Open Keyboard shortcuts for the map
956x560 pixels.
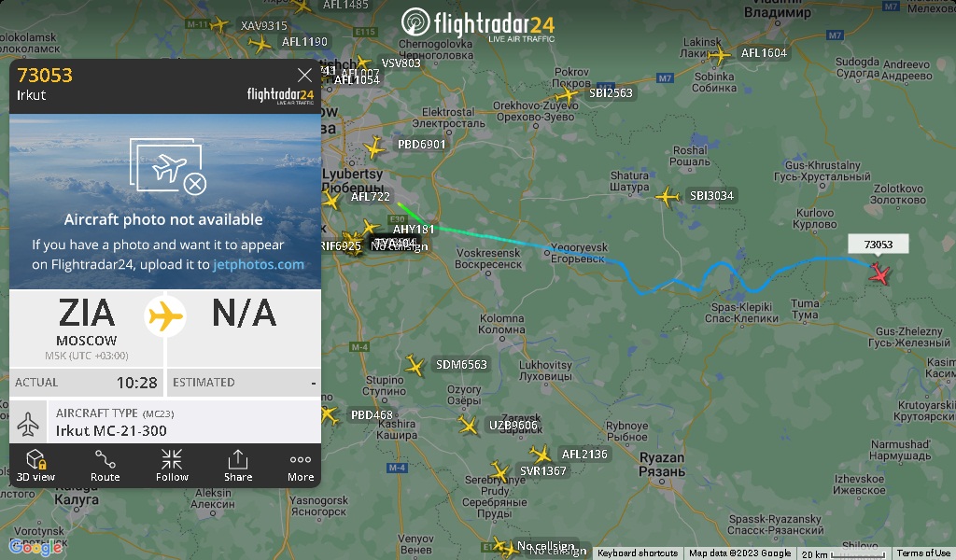pos(637,553)
